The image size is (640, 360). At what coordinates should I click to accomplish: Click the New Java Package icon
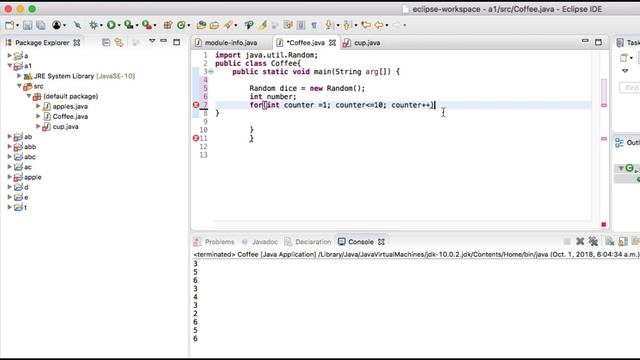point(167,25)
